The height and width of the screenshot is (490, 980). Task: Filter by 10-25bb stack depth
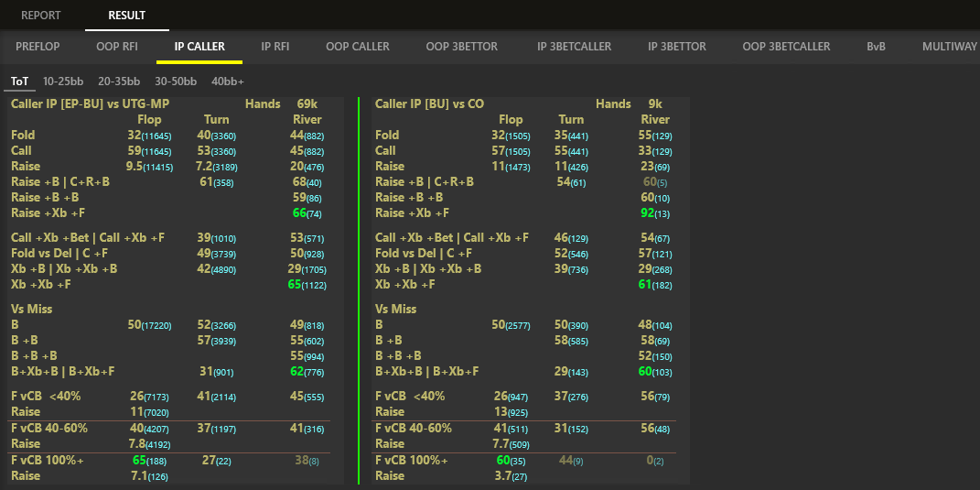64,82
